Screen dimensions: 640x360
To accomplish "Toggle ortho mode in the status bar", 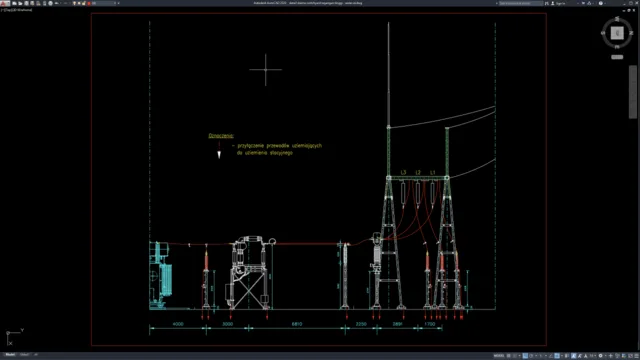I will 525,356.
